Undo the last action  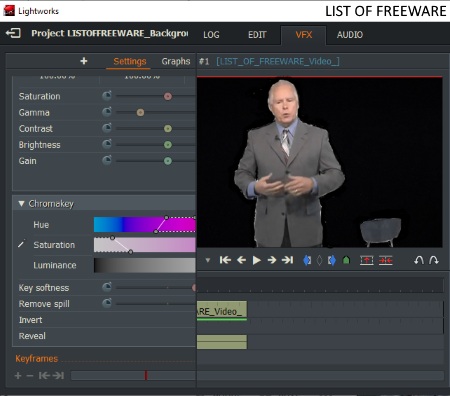coord(419,260)
